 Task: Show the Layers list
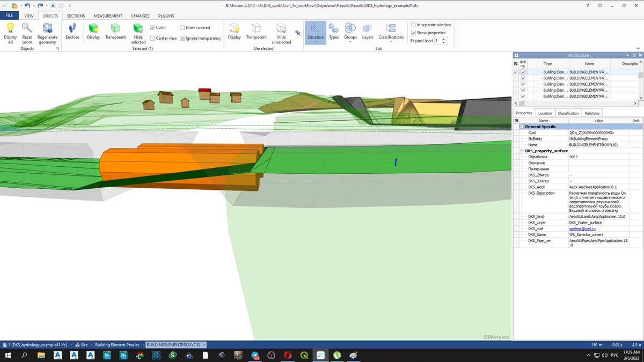tap(368, 32)
